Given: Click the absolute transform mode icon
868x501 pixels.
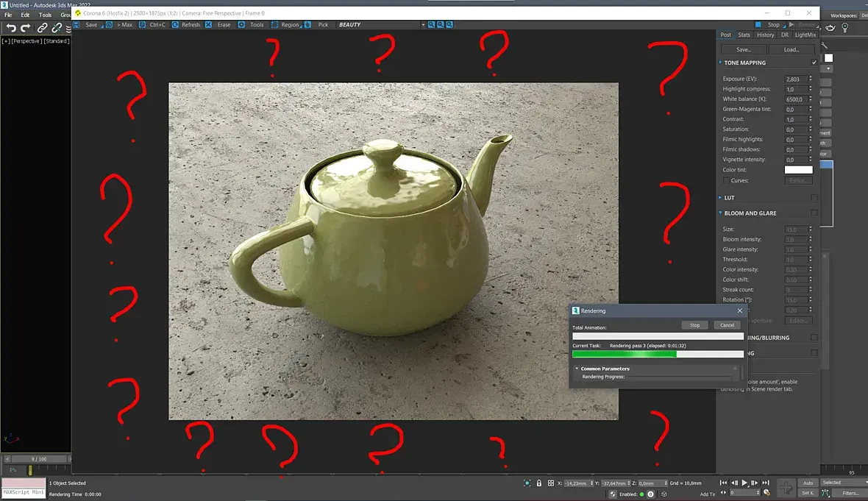Looking at the screenshot, I should 551,483.
